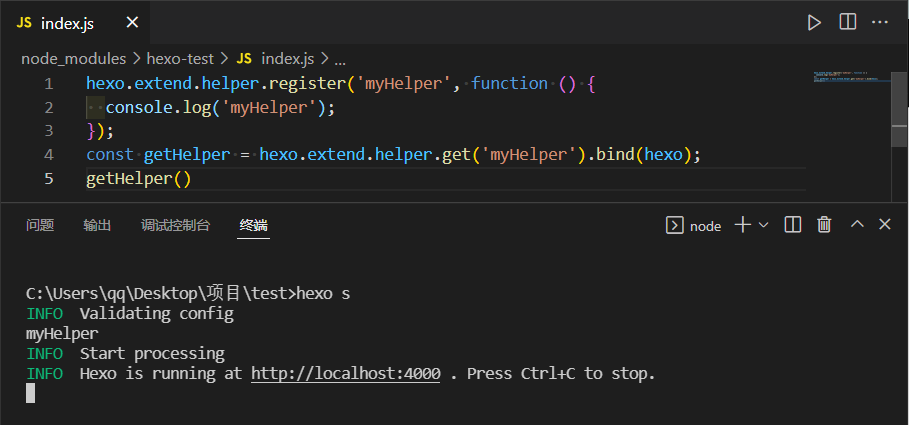909x425 pixels.
Task: Switch to the 问题 problems tab
Action: pyautogui.click(x=40, y=225)
